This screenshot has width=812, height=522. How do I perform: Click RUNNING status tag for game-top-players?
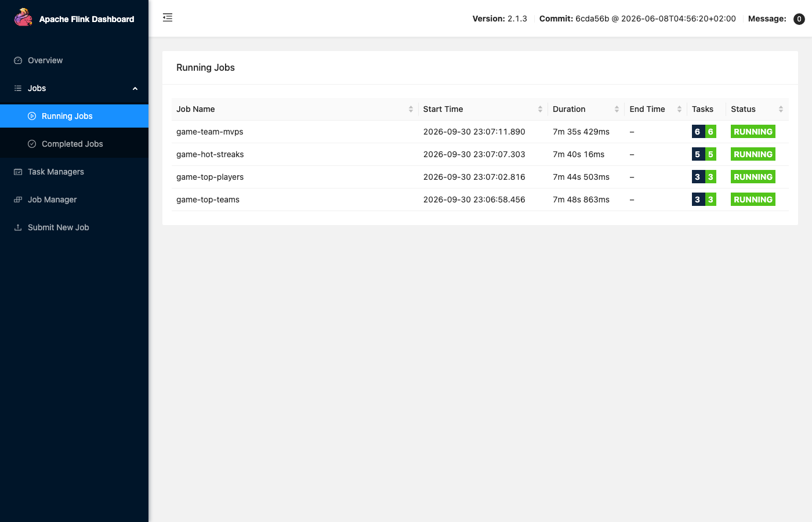tap(753, 177)
